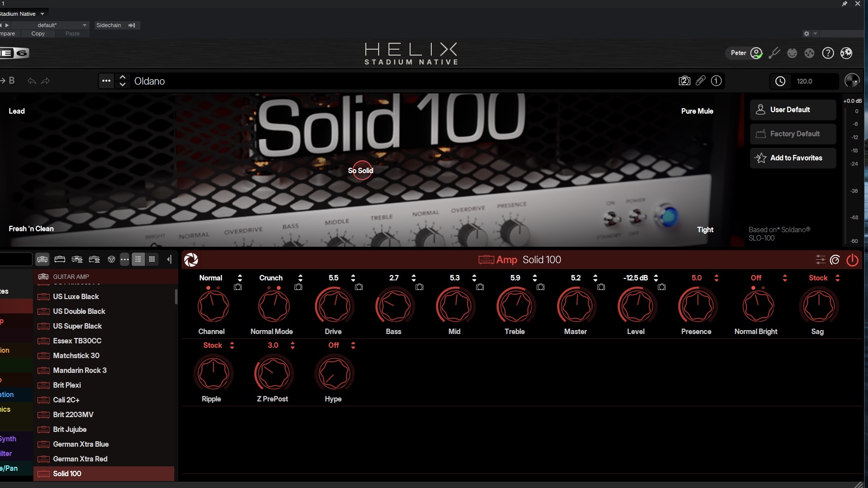868x488 pixels.
Task: Click the Level snapshot camera icon
Action: pyautogui.click(x=662, y=287)
